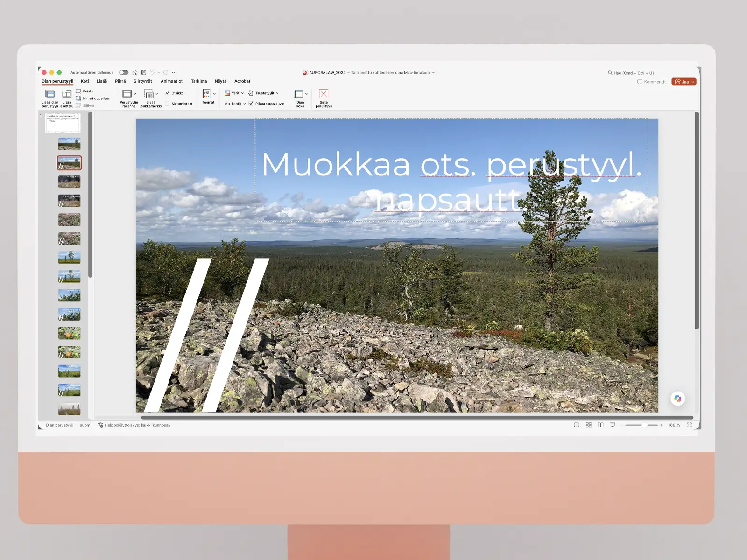747x560 pixels.
Task: Switch to Slide Sorter grid view
Action: coord(589,425)
